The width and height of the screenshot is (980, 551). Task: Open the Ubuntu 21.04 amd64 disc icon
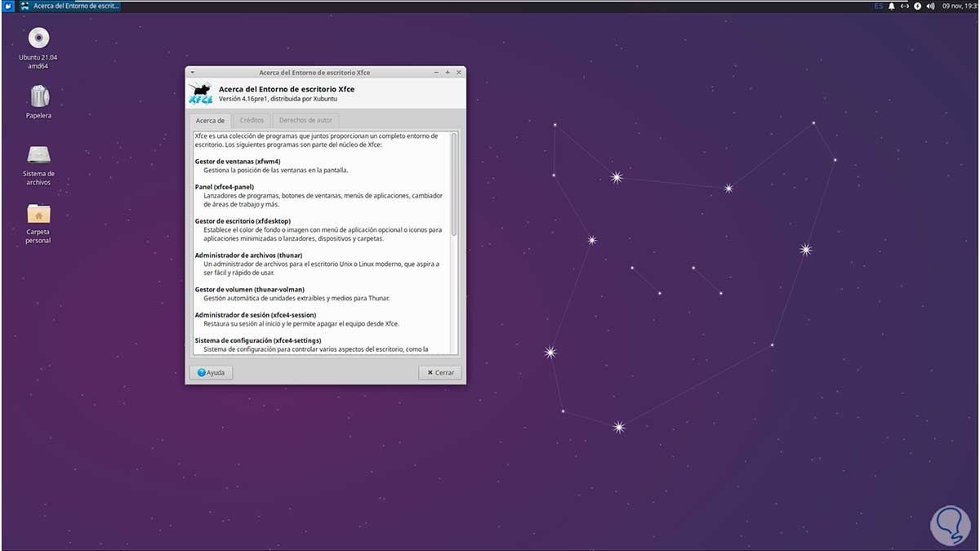point(38,38)
